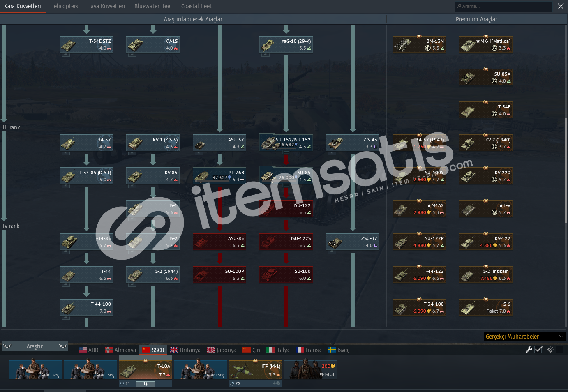
Task: Click the Ekibi al crew recruit button
Action: click(x=311, y=370)
